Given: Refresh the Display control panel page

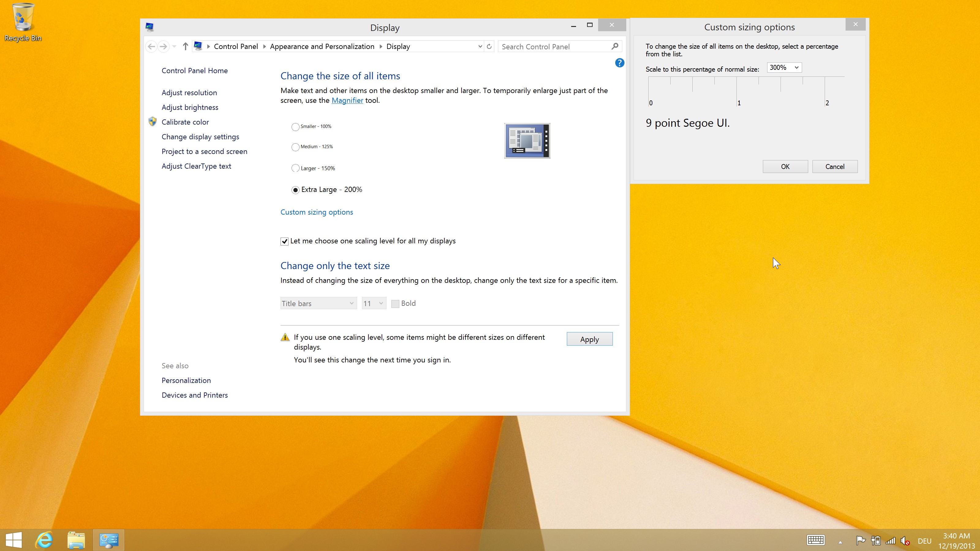Looking at the screenshot, I should coord(489,47).
